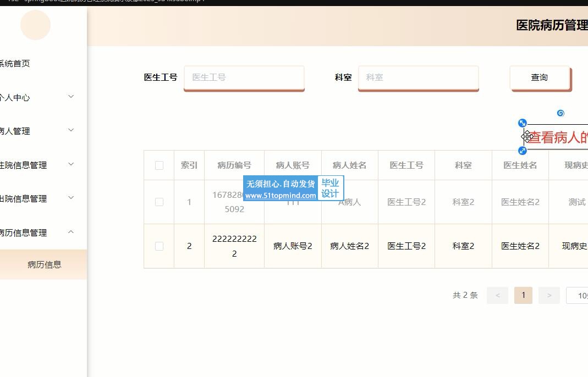Viewport: 588px width, 377px height.
Task: Go to next page with right arrow
Action: point(548,296)
